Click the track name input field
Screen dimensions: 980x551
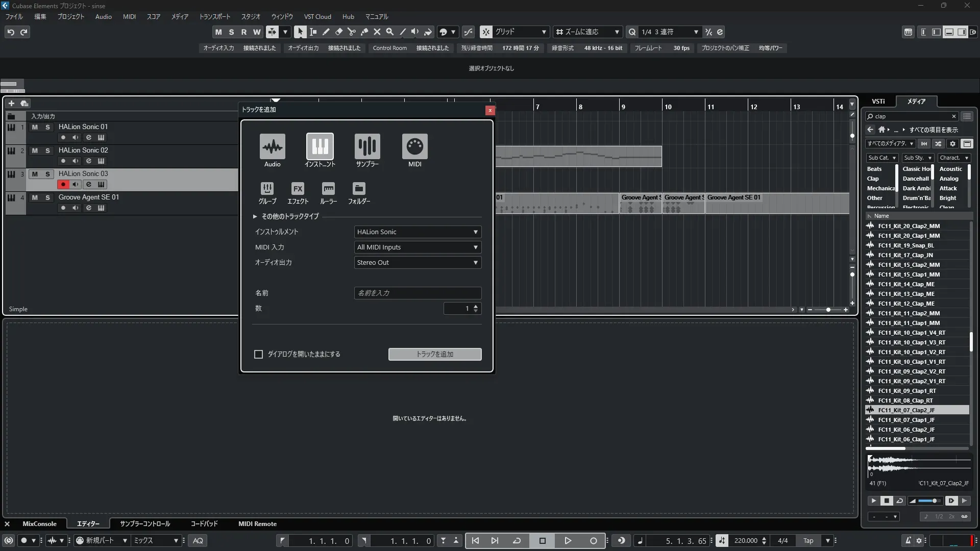(418, 293)
